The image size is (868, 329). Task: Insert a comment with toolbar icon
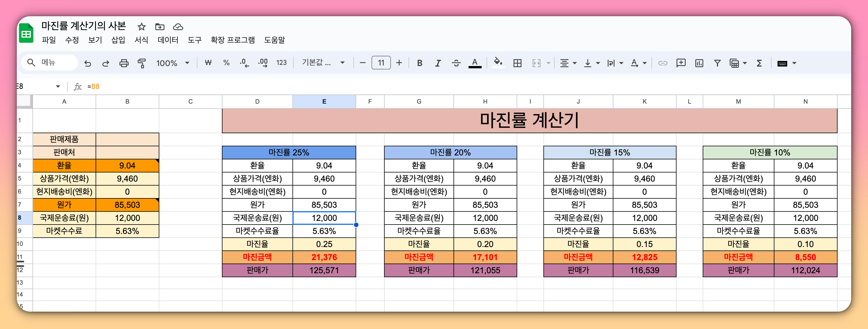pos(681,63)
